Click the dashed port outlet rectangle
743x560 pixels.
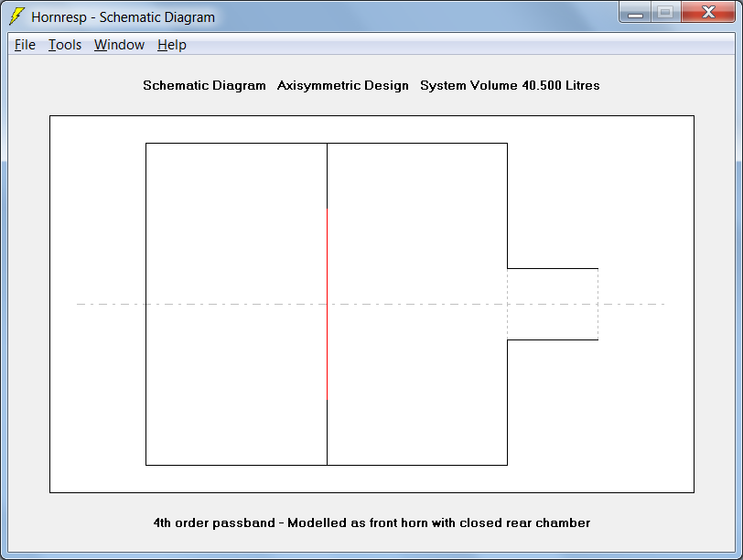coord(553,304)
